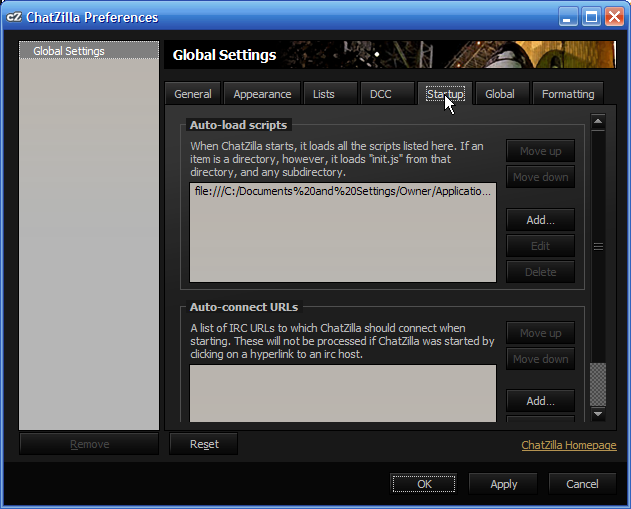Click Move down for Auto-connect URLs
The image size is (631, 509).
click(540, 359)
